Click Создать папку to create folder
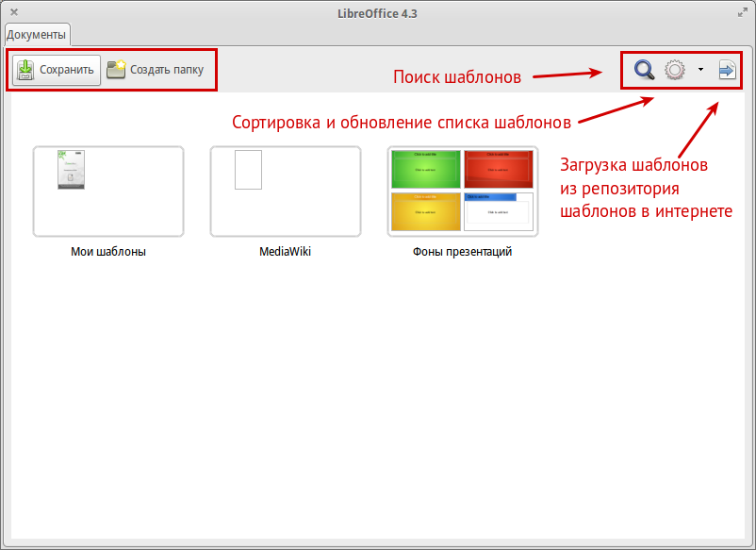The width and height of the screenshot is (756, 550). point(156,70)
